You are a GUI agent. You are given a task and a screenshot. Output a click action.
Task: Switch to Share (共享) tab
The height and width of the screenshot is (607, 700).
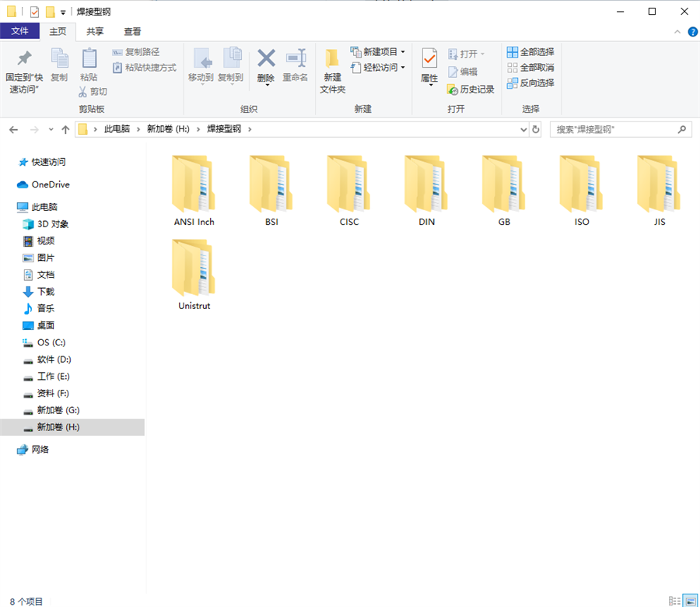pos(95,31)
